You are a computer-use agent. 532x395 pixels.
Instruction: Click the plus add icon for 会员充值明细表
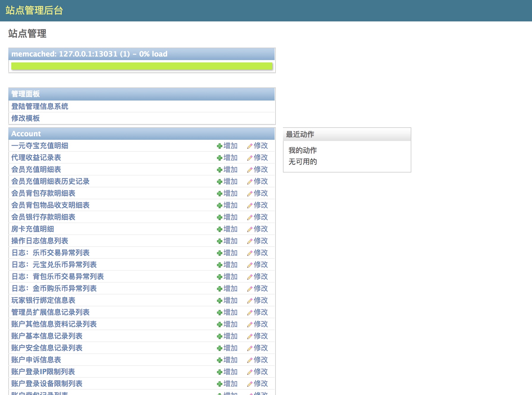pos(219,170)
